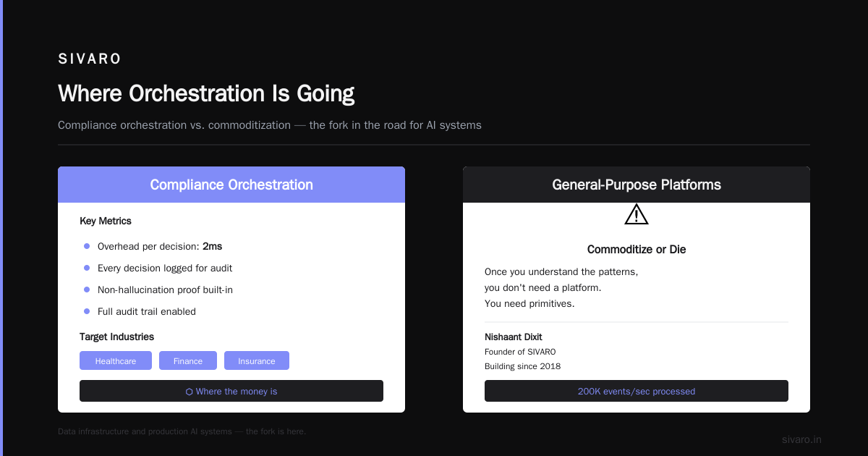Click the SIVARO logo text
Viewport: 868px width, 456px height.
[x=90, y=59]
